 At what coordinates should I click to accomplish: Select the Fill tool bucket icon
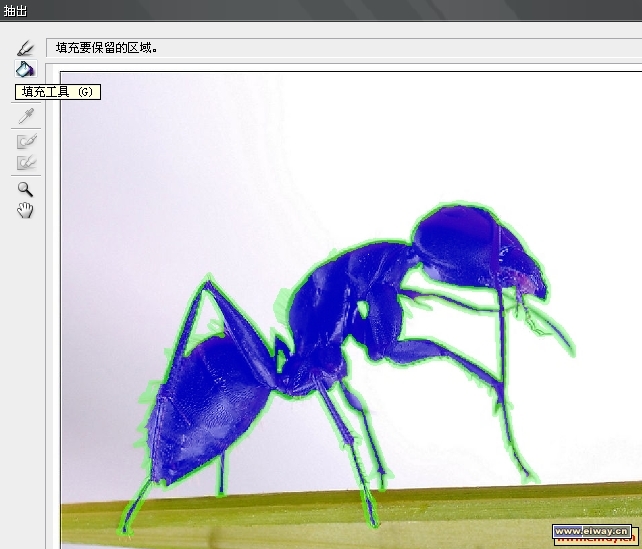click(25, 69)
